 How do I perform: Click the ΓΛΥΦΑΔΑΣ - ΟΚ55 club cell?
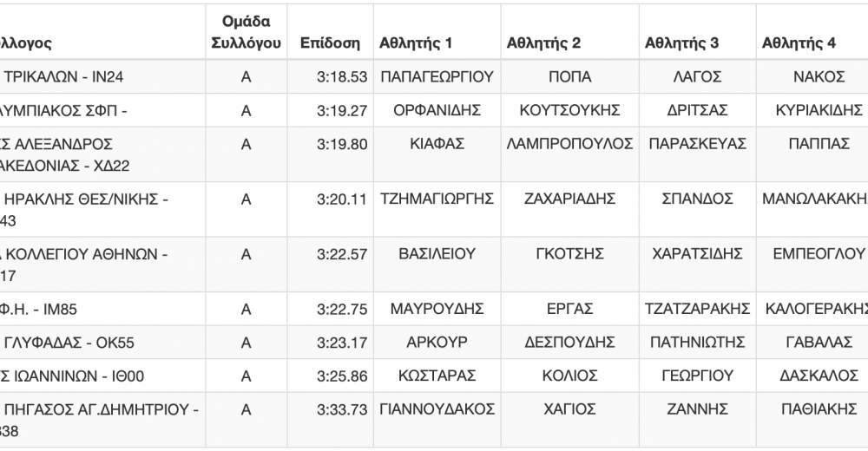(x=69, y=343)
